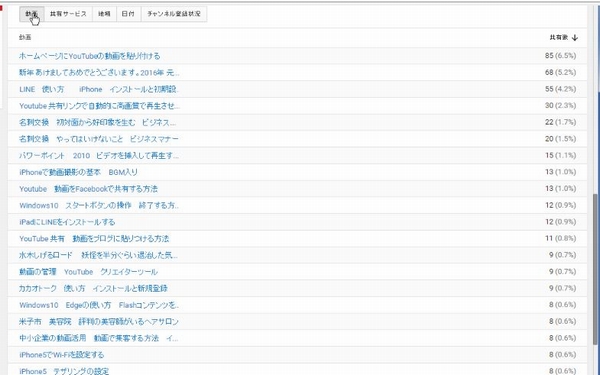Click 13 (1.0%) in Facebookで共有 row
This screenshot has height=375, width=600.
click(x=561, y=189)
